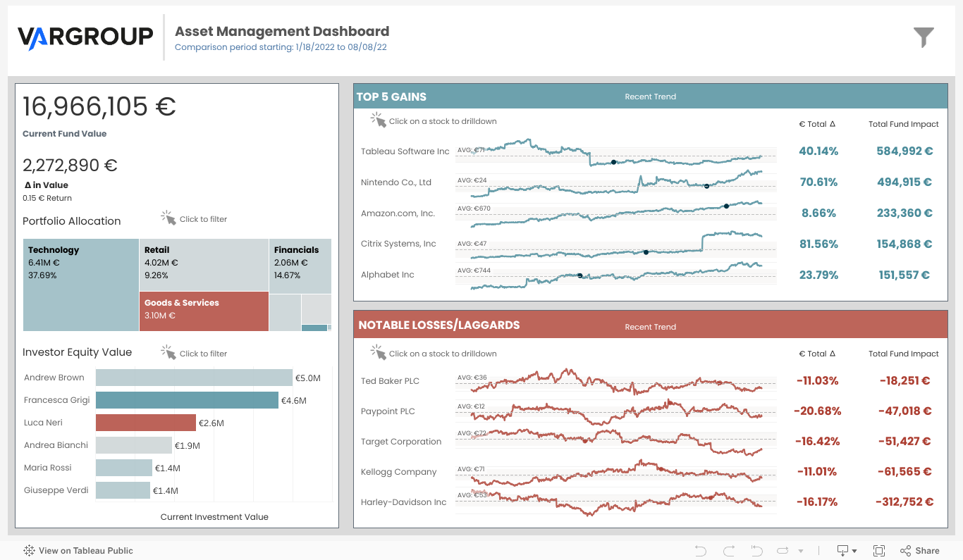The width and height of the screenshot is (963, 560).
Task: Open the filter funnel icon
Action: click(924, 37)
